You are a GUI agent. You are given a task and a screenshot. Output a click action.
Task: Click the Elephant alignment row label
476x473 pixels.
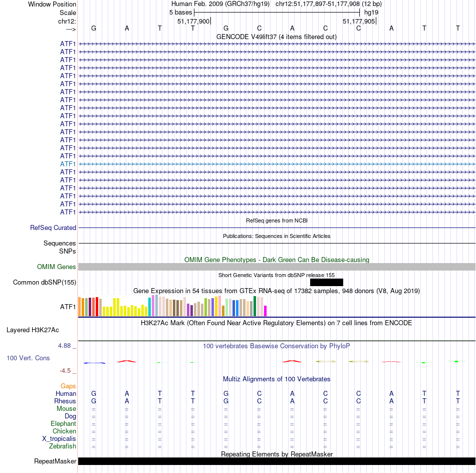click(64, 423)
